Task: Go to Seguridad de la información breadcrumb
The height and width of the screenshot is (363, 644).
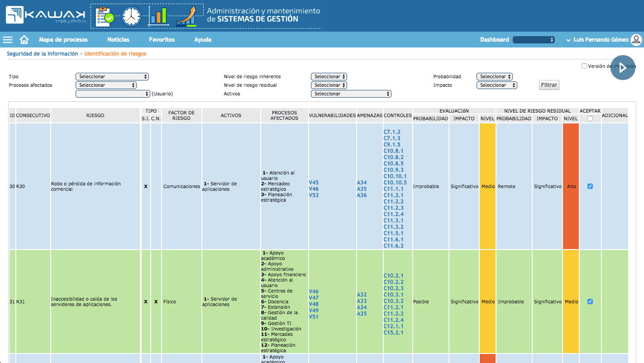Action: point(43,54)
